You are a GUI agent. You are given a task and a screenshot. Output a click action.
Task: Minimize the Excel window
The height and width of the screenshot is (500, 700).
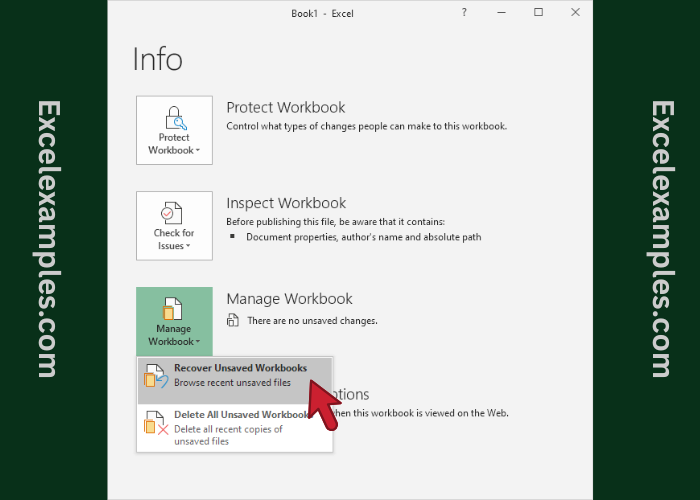[x=502, y=13]
